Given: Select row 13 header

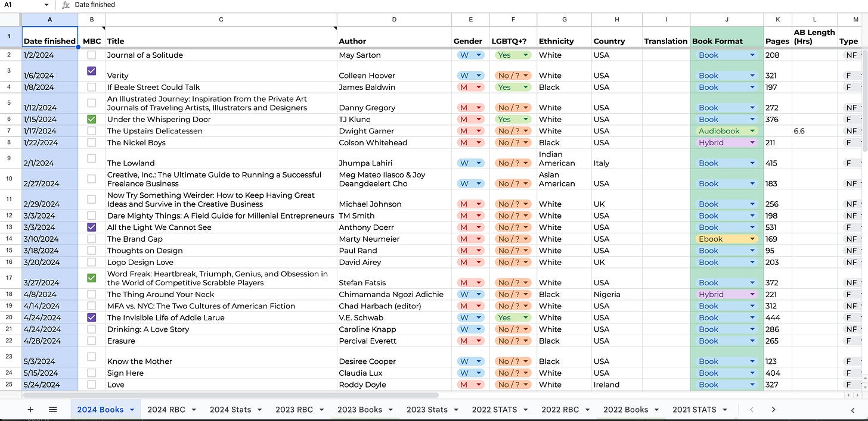Looking at the screenshot, I should pos(11,227).
